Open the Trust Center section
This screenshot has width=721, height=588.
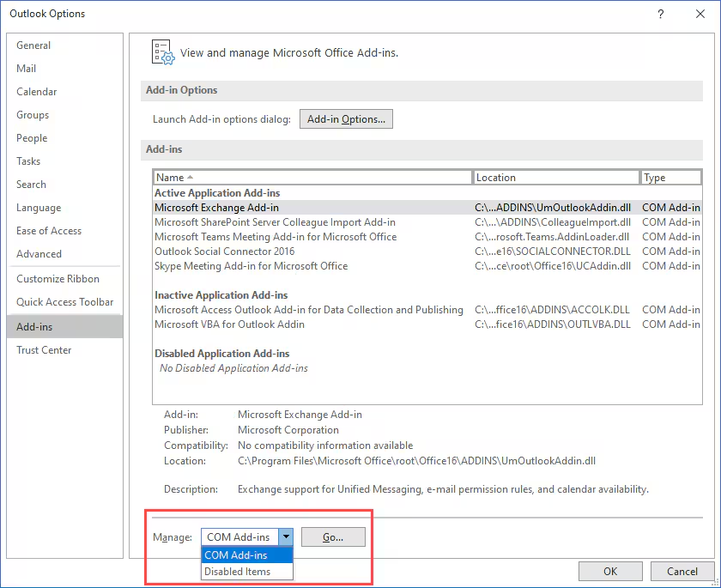coord(44,349)
